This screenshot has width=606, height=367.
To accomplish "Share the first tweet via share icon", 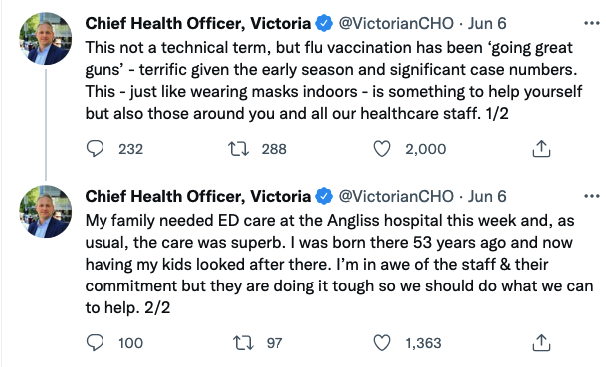I will 541,149.
